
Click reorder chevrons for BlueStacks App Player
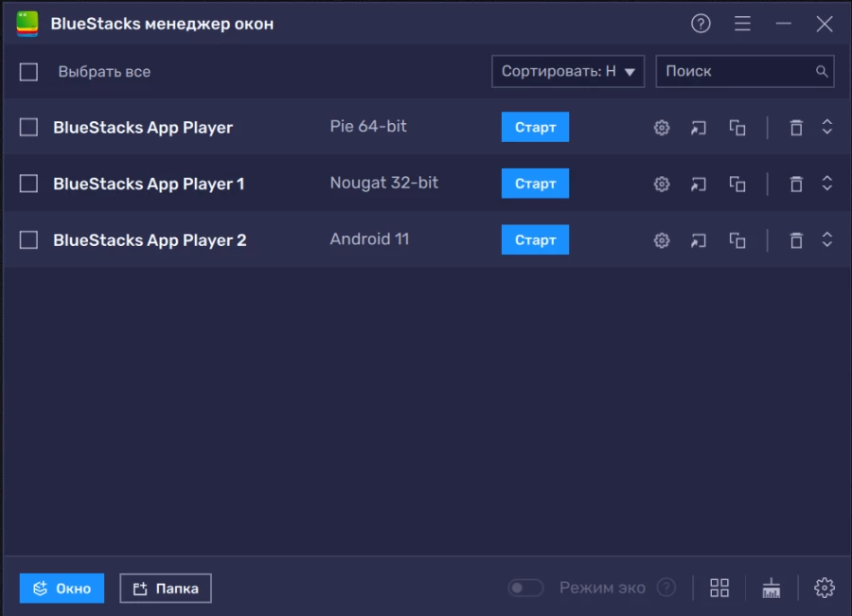pos(827,127)
